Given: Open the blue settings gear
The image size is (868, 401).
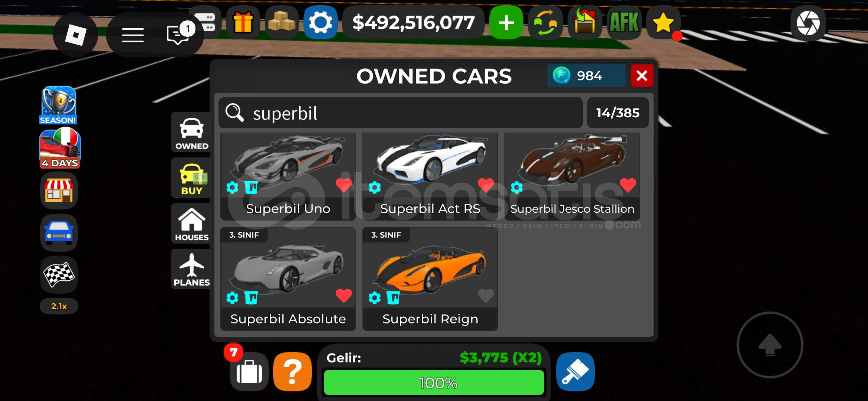Looking at the screenshot, I should tap(320, 22).
